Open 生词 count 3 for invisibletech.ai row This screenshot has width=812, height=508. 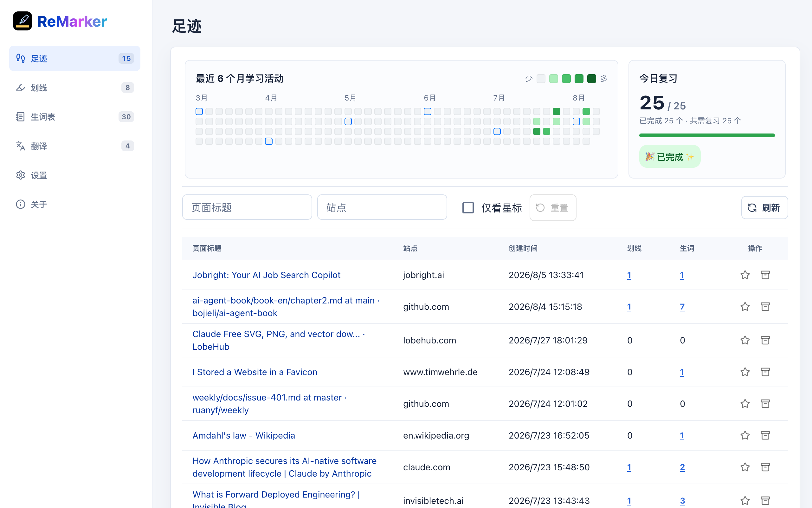(x=682, y=501)
